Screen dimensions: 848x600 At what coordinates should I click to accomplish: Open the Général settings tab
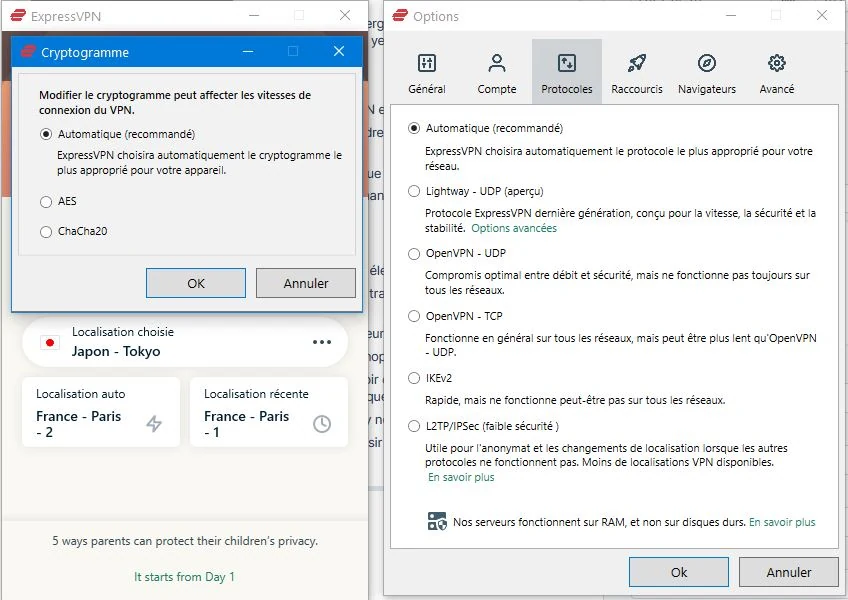pyautogui.click(x=427, y=72)
